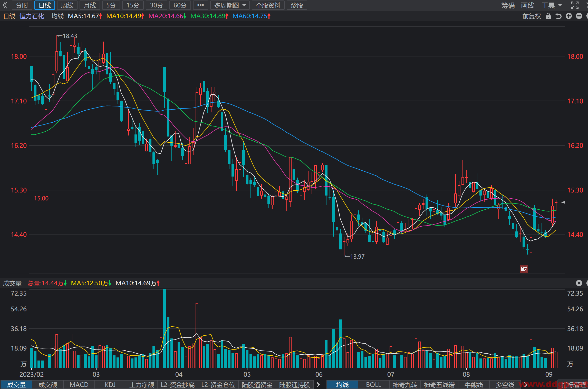Switch to the 周线 weekly period
This screenshot has width=588, height=389.
click(67, 5)
